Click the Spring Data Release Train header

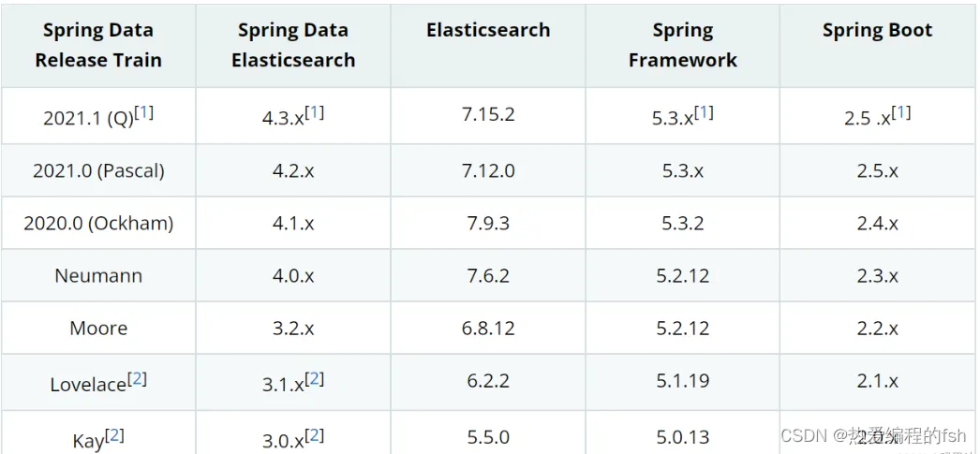98,45
